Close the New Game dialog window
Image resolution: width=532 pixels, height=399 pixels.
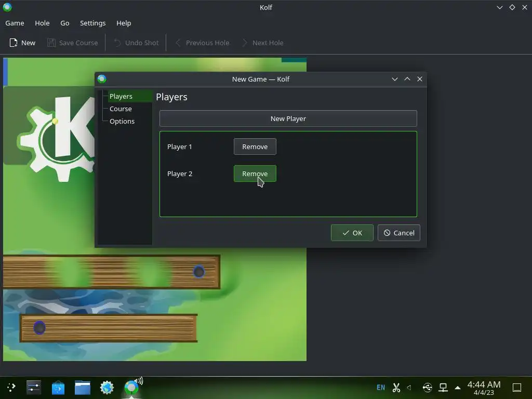(420, 79)
